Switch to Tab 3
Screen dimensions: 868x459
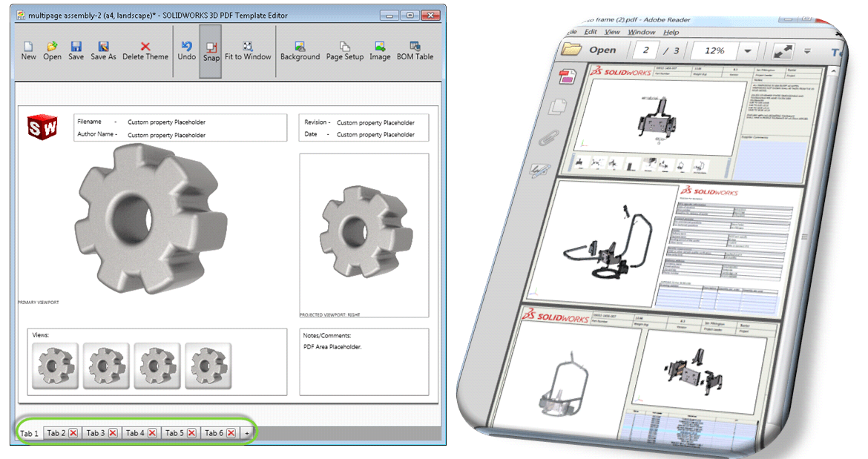pyautogui.click(x=95, y=433)
